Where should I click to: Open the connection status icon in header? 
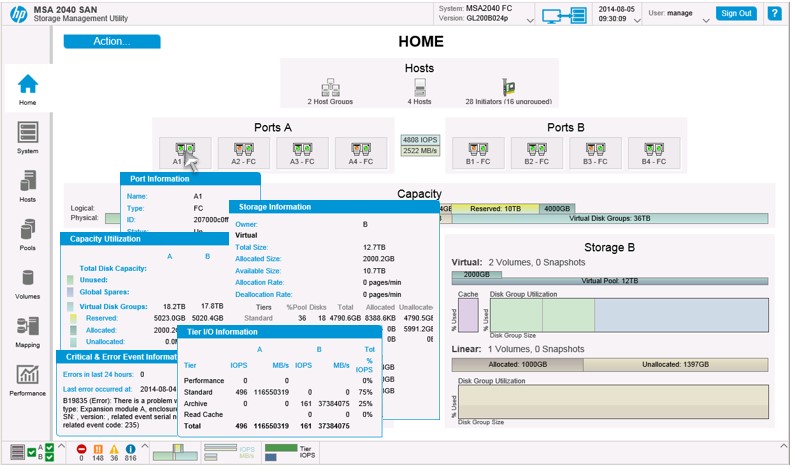[x=564, y=15]
